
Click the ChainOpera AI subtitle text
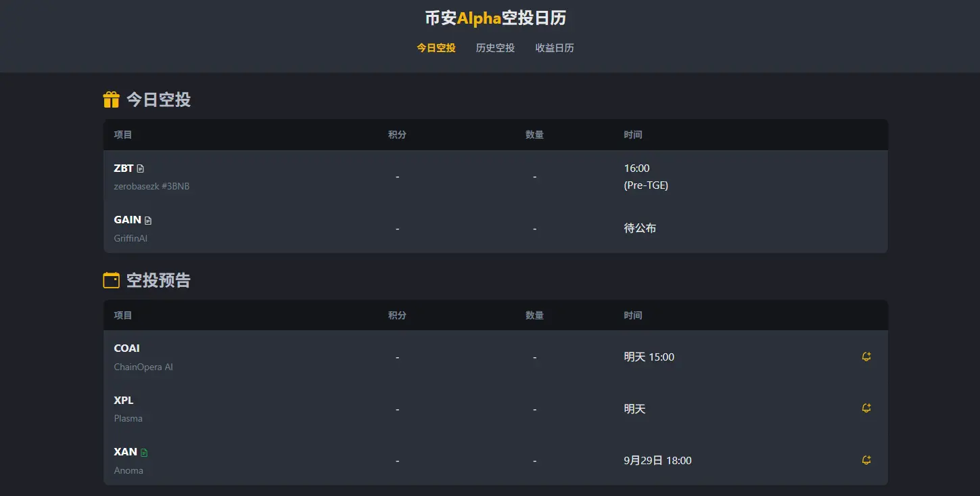[x=143, y=367]
